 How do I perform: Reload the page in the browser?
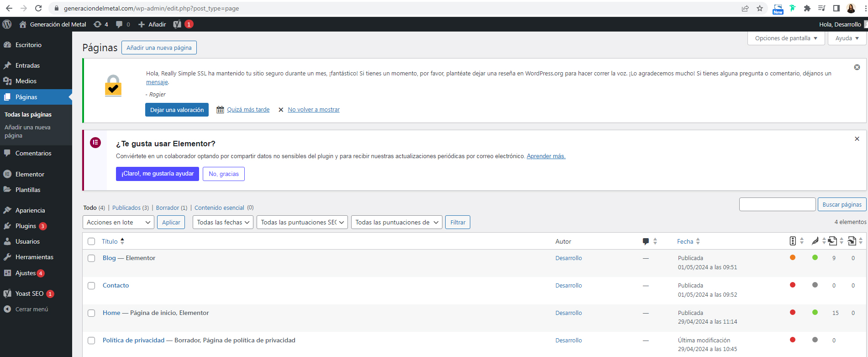click(38, 8)
